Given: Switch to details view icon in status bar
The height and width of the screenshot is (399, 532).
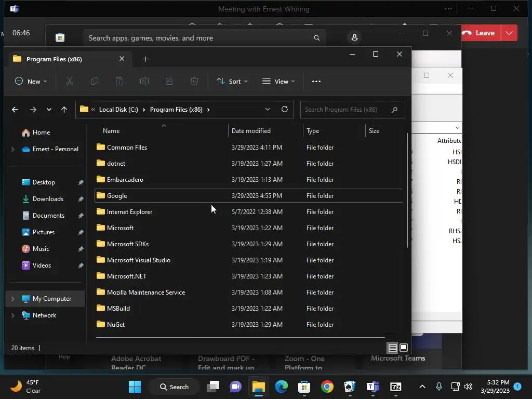Looking at the screenshot, I should tap(393, 348).
